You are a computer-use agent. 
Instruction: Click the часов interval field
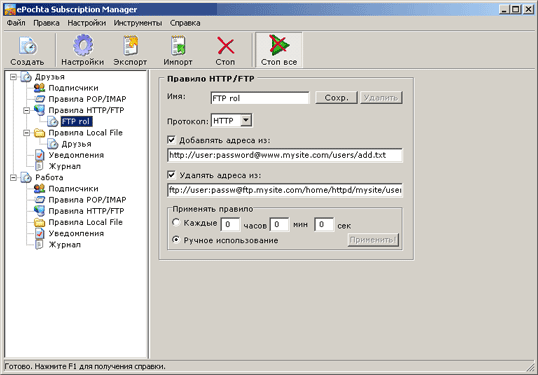(x=230, y=225)
